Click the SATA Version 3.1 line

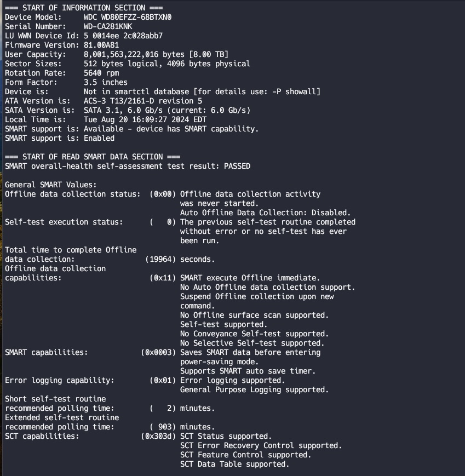click(128, 110)
